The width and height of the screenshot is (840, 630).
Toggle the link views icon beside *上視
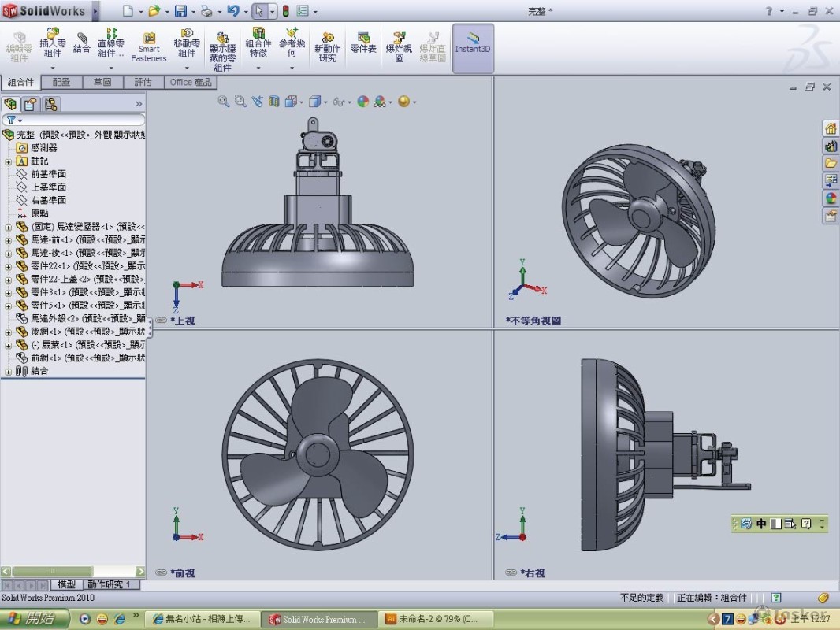pyautogui.click(x=162, y=321)
